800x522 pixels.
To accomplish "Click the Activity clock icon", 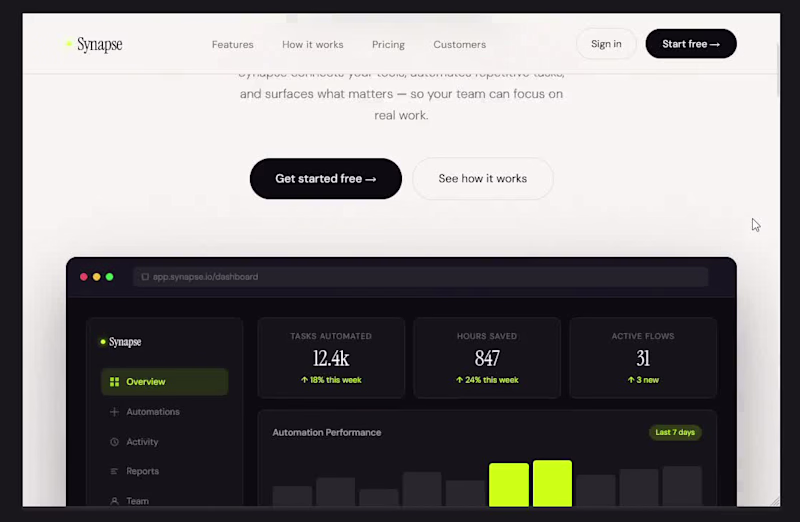I will [x=114, y=442].
